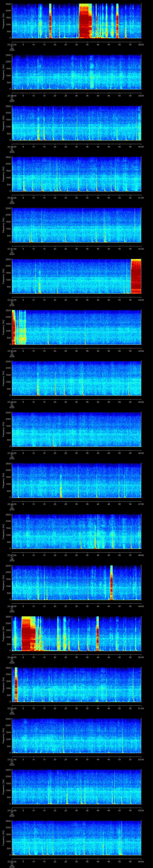The width and height of the screenshot is (153, 868).
Task: Click the spectrogram panel starting at 23:43:00
Action: click(76, 327)
